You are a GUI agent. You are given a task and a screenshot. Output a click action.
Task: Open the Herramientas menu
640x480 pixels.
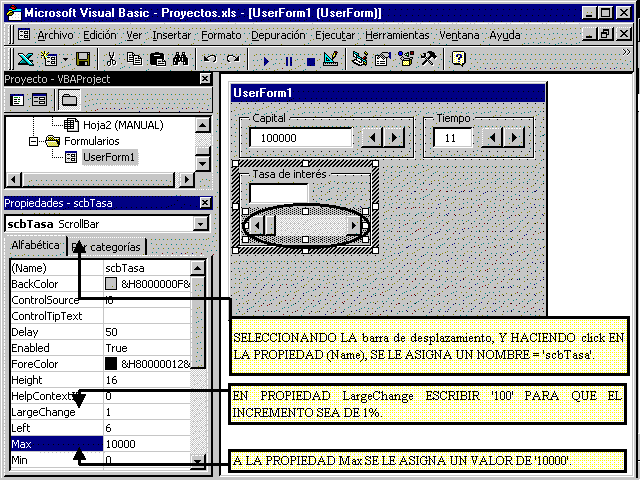[x=397, y=36]
